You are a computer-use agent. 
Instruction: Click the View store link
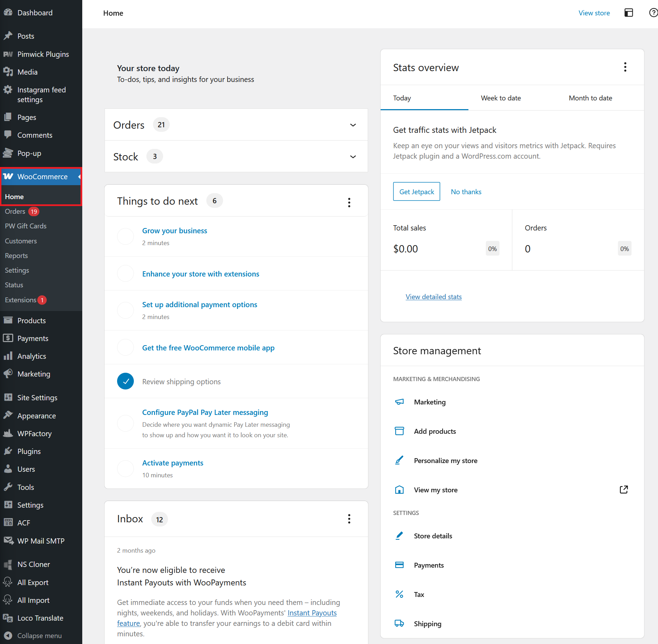(x=594, y=13)
